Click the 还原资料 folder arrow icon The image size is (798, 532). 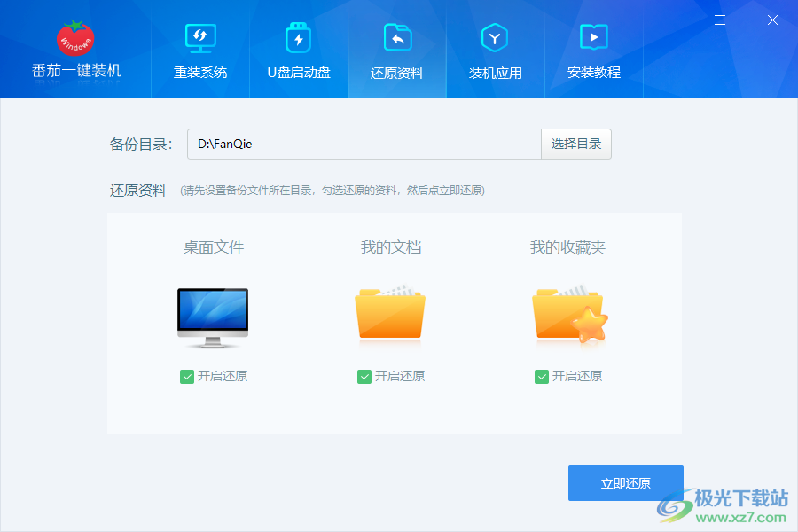click(x=397, y=37)
